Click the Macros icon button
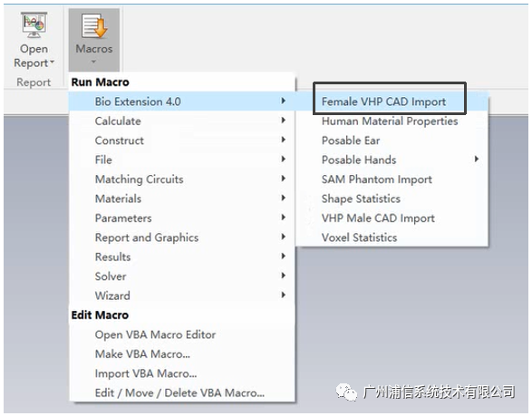 [x=94, y=26]
